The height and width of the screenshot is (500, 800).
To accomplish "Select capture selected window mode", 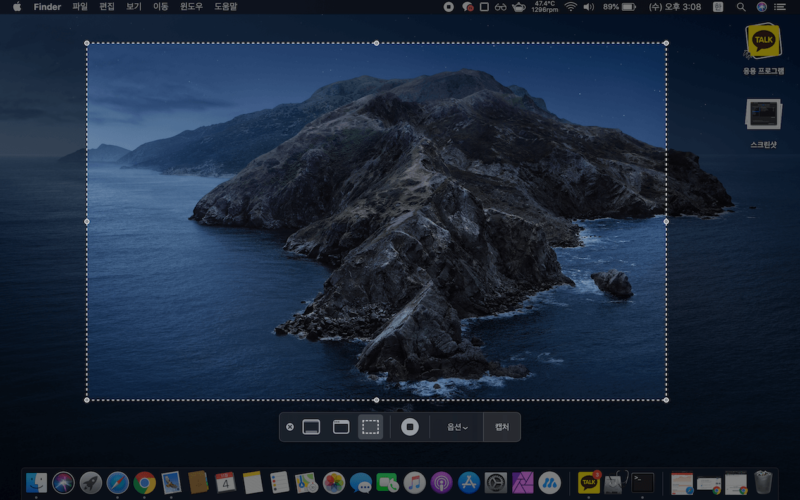I will 341,427.
